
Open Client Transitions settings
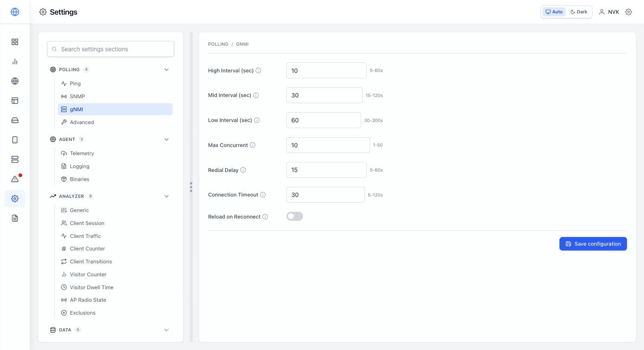pyautogui.click(x=115, y=262)
